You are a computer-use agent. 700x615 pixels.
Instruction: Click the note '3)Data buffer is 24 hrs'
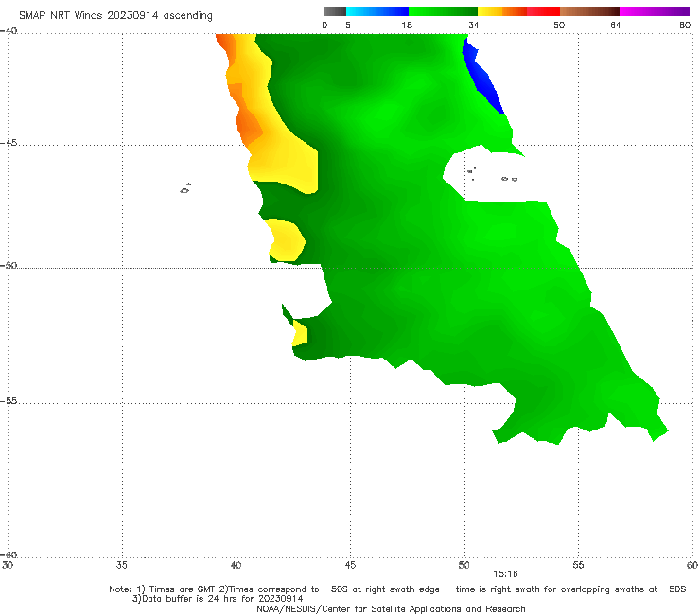218,599
